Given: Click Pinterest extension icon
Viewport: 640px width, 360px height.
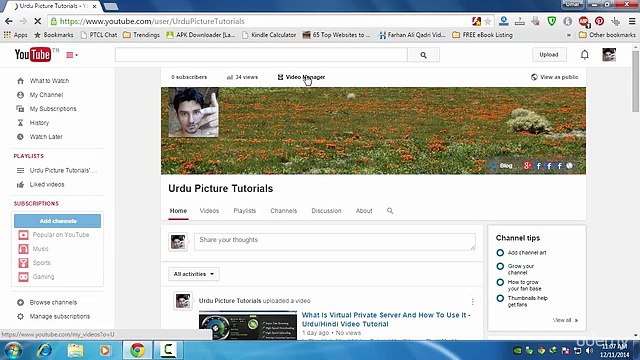Looking at the screenshot, I should coord(599,21).
